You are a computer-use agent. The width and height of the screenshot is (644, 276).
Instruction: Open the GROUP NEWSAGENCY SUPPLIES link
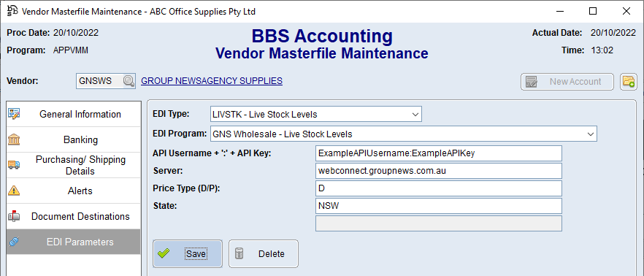[x=212, y=81]
